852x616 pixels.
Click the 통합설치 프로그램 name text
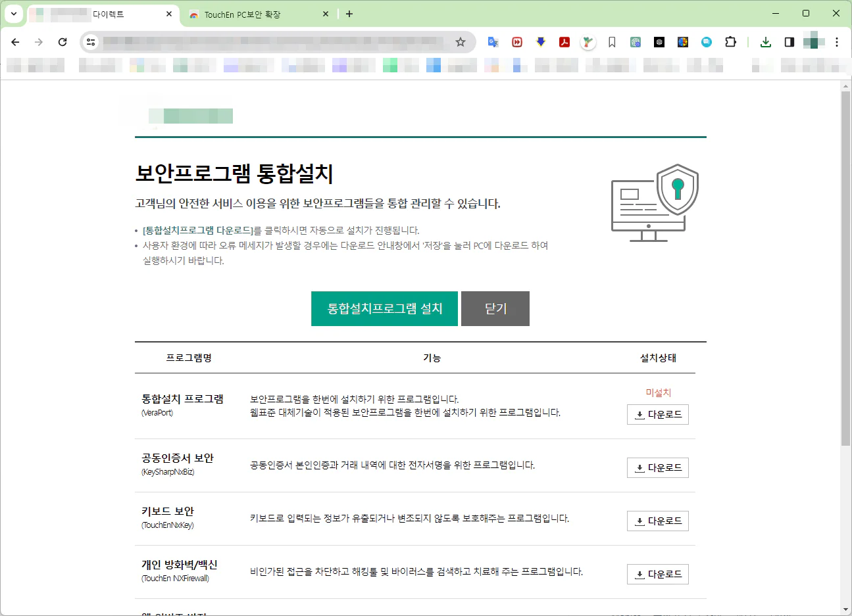point(182,399)
